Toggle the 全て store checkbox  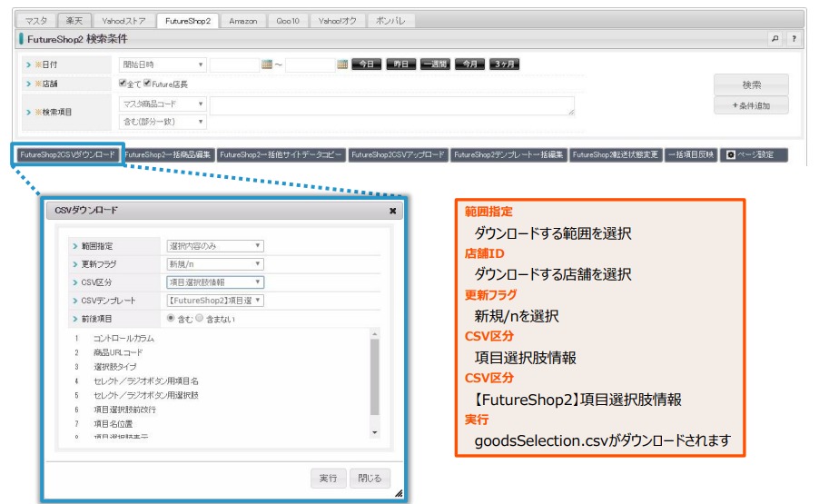point(123,83)
